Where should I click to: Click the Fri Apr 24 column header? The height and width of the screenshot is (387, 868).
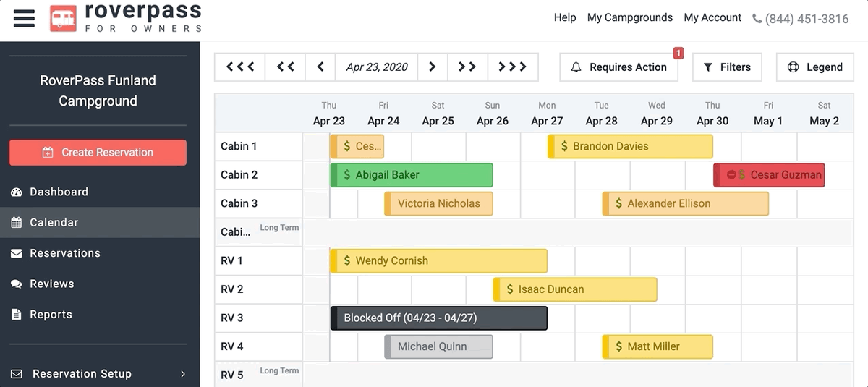(383, 114)
